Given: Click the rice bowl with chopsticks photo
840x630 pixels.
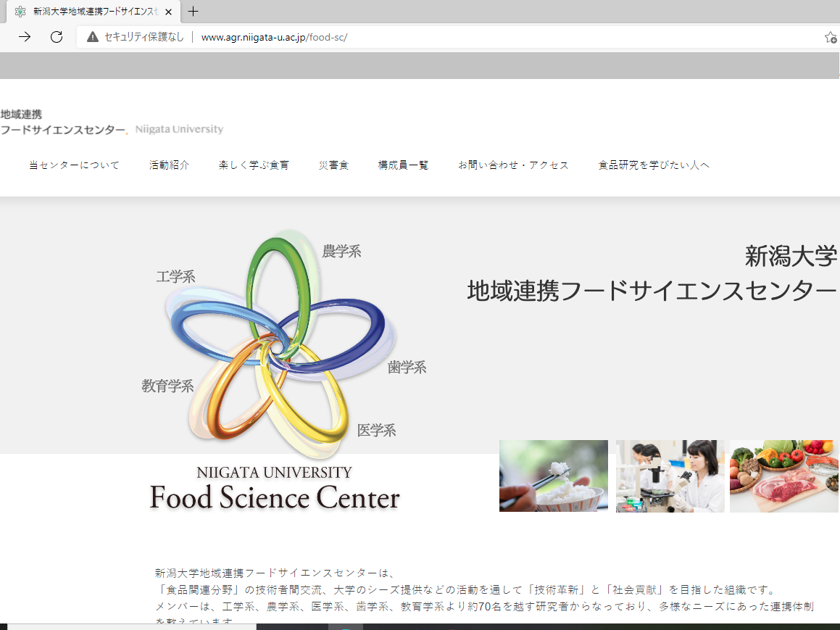Looking at the screenshot, I should pos(554,476).
